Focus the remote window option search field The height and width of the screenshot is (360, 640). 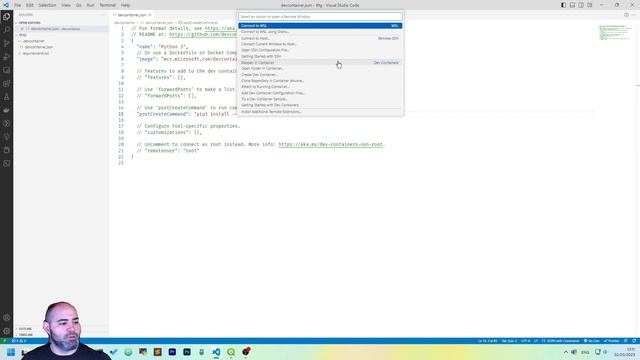[320, 17]
